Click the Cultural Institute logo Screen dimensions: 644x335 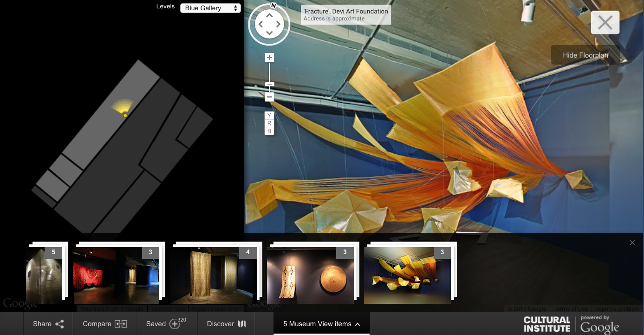point(546,324)
